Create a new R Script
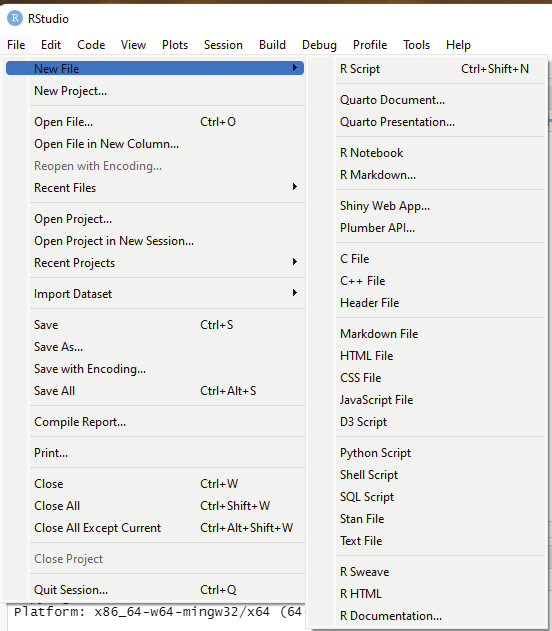 coord(440,69)
